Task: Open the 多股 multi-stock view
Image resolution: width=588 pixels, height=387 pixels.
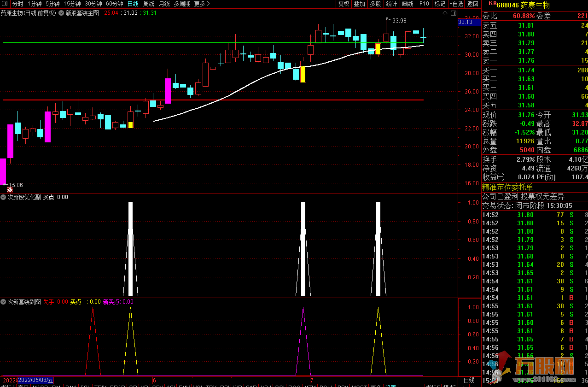Action: pos(375,4)
